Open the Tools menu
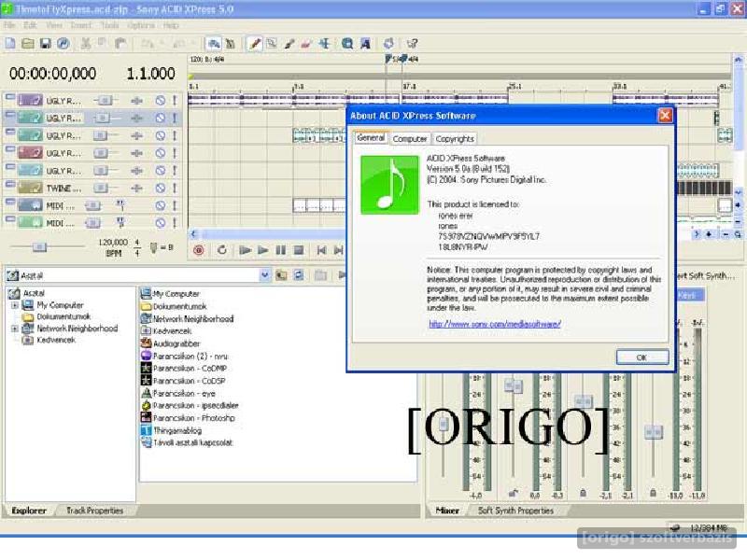747x560 pixels. (109, 25)
